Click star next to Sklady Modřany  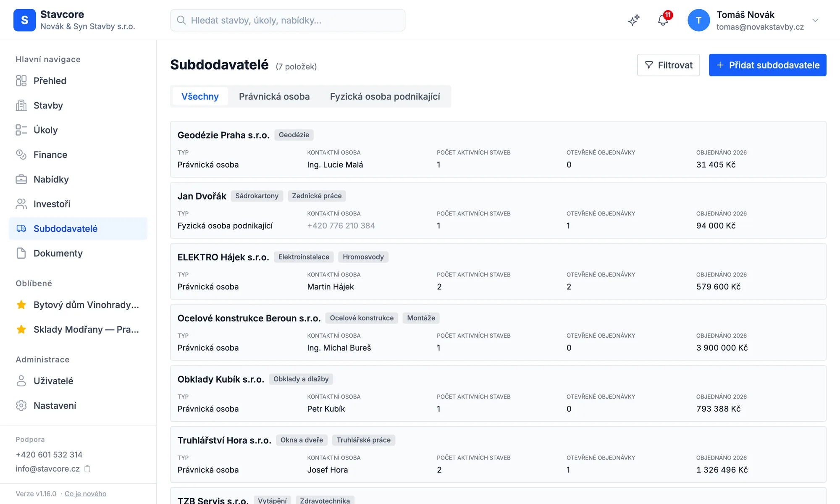tap(21, 330)
